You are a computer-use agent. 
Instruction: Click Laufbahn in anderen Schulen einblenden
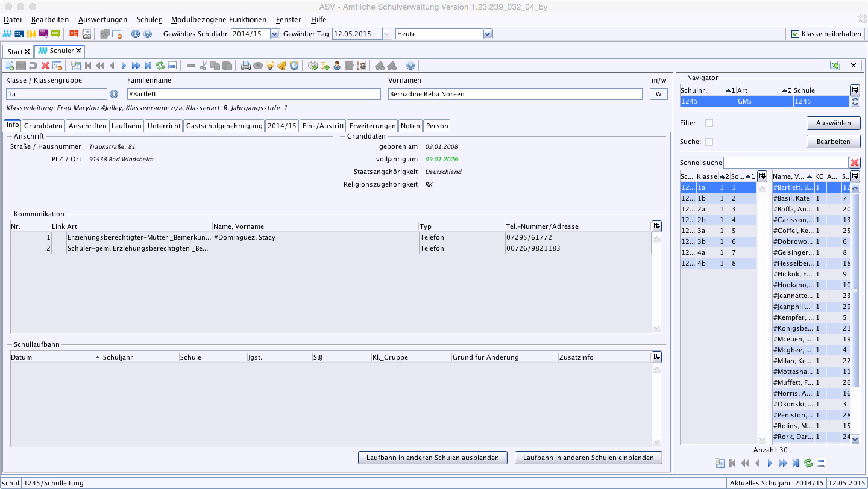point(588,458)
